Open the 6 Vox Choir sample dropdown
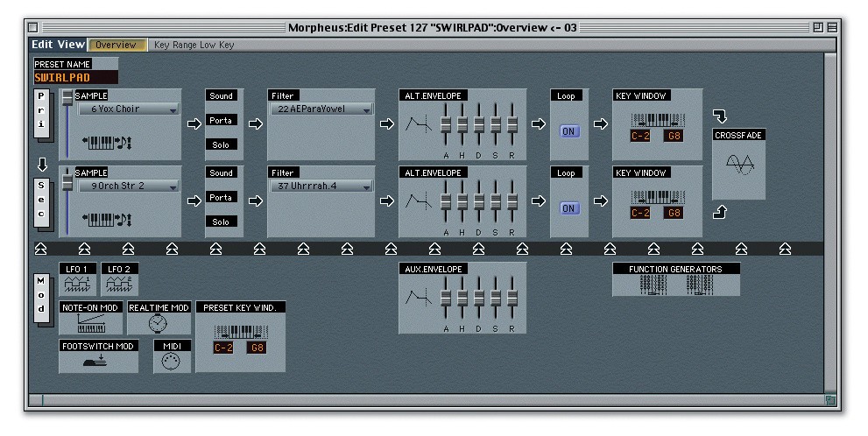868x436 pixels. (x=129, y=109)
